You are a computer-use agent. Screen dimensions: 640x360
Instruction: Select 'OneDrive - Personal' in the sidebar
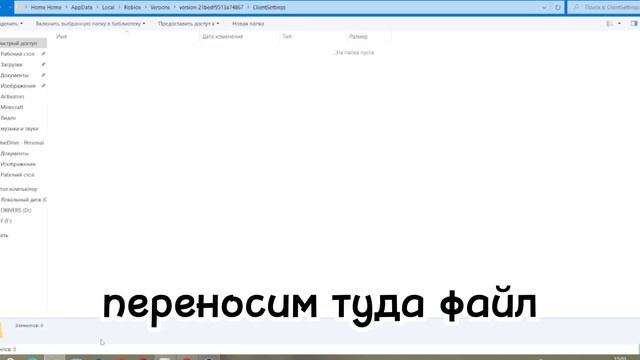tap(22, 143)
